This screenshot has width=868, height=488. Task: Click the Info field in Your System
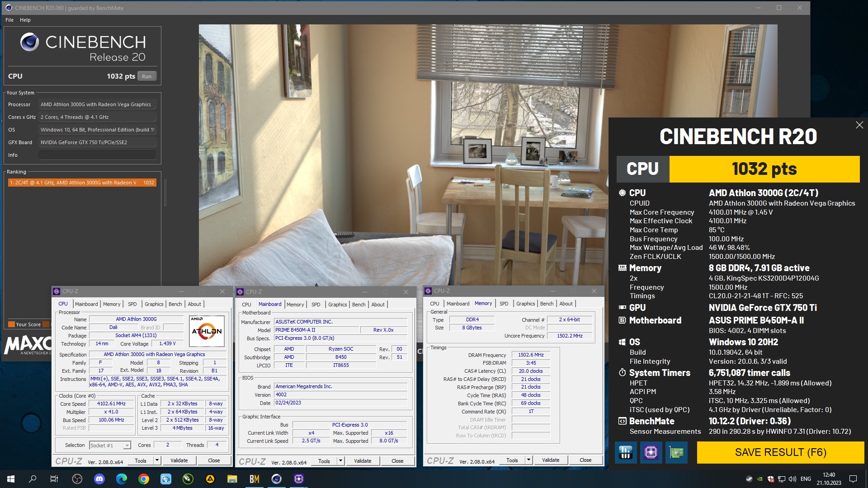pos(97,155)
